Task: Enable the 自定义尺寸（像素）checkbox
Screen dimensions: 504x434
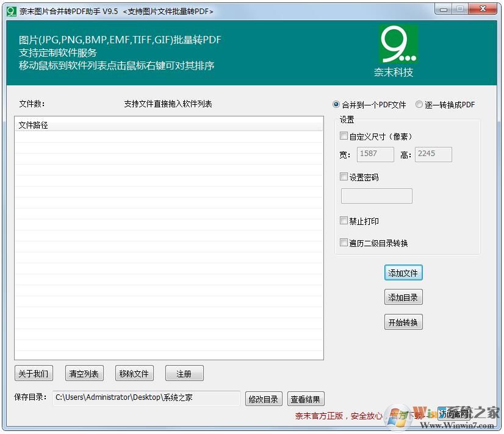Action: point(344,136)
